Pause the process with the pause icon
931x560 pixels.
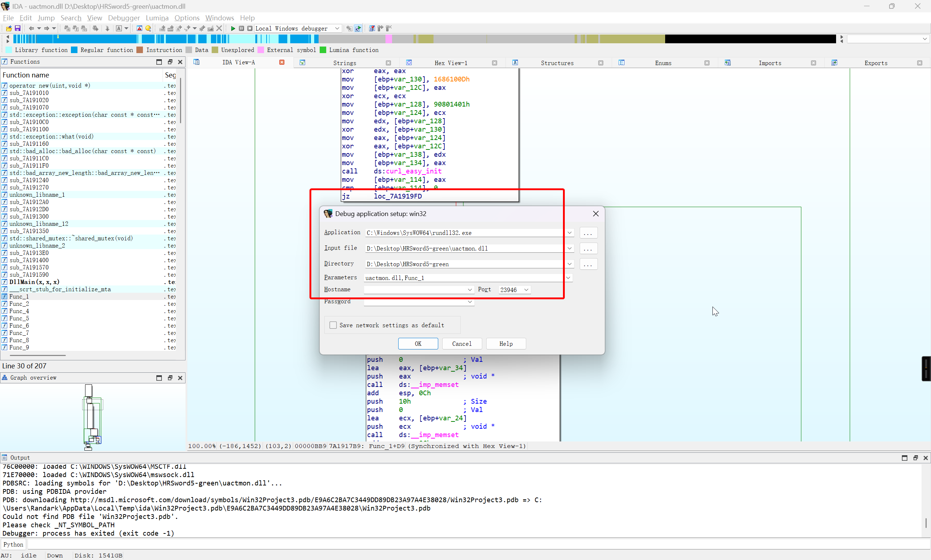pos(241,28)
